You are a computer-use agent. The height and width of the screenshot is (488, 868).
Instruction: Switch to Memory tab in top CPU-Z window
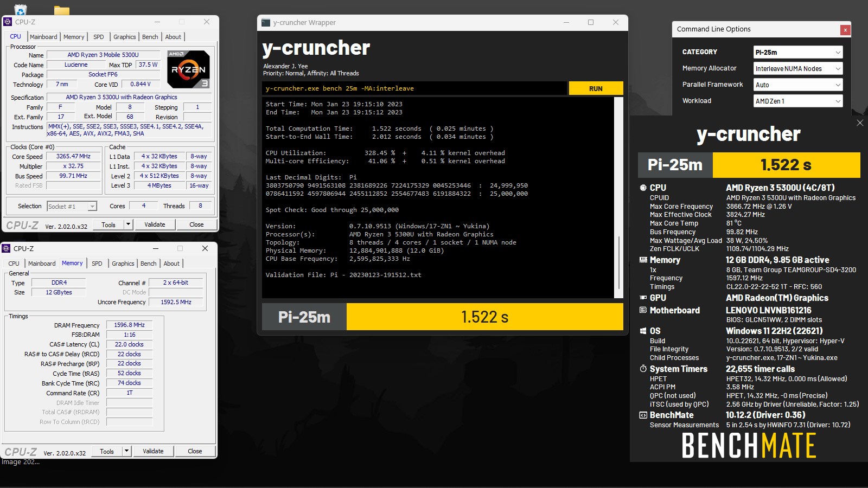click(x=74, y=37)
